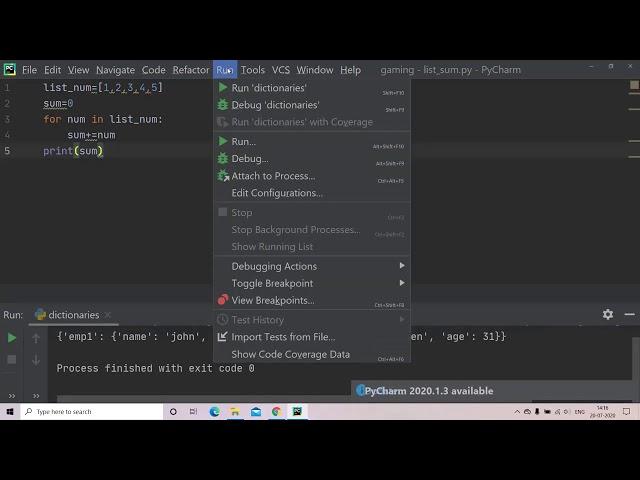Click PyCharm 2020.1.3 available notification

[429, 391]
